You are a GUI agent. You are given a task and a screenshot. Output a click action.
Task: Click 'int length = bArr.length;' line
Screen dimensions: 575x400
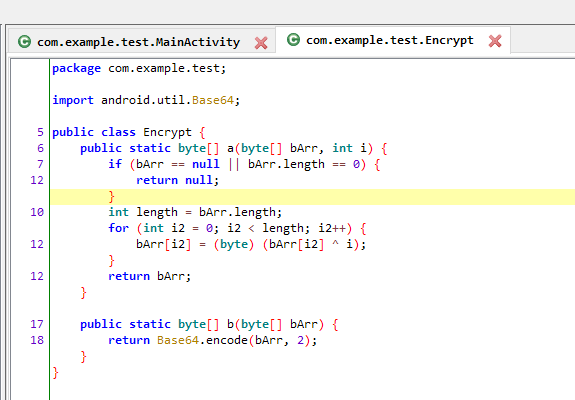pos(195,212)
